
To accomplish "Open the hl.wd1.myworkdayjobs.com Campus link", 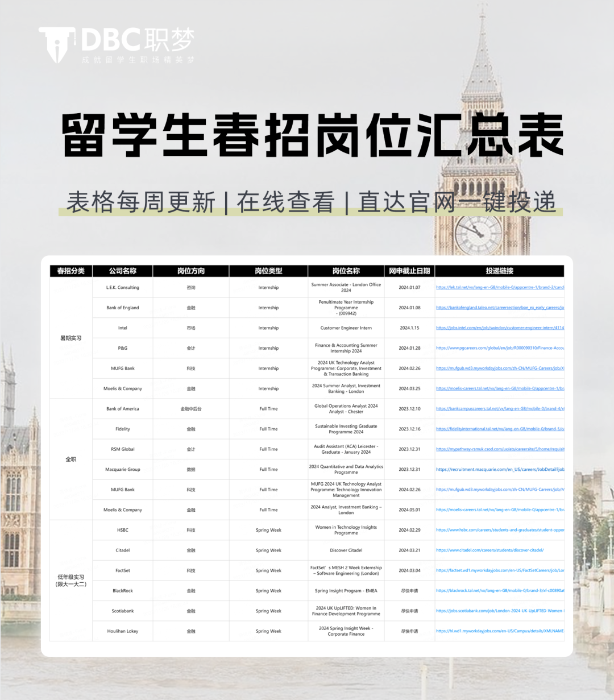I will click(x=500, y=631).
